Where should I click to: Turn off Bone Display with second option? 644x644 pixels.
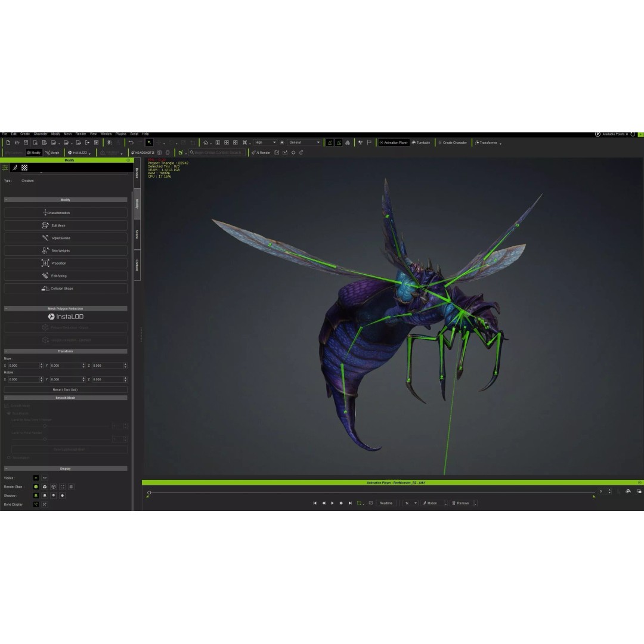tap(45, 504)
